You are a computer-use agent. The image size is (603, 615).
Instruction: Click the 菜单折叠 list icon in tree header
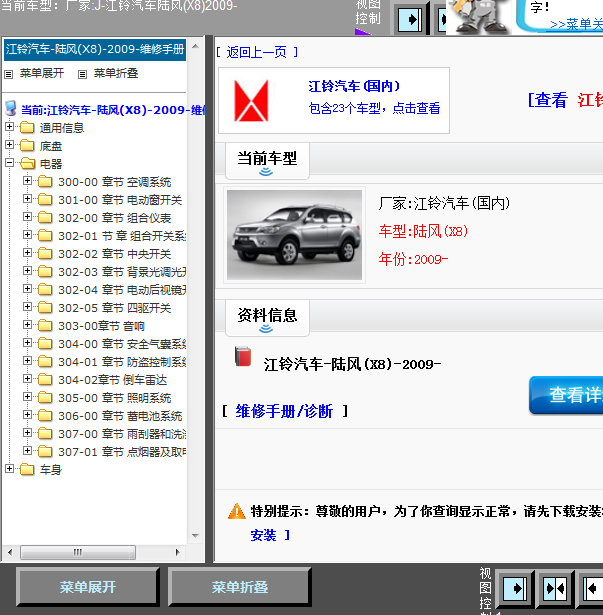click(82, 74)
